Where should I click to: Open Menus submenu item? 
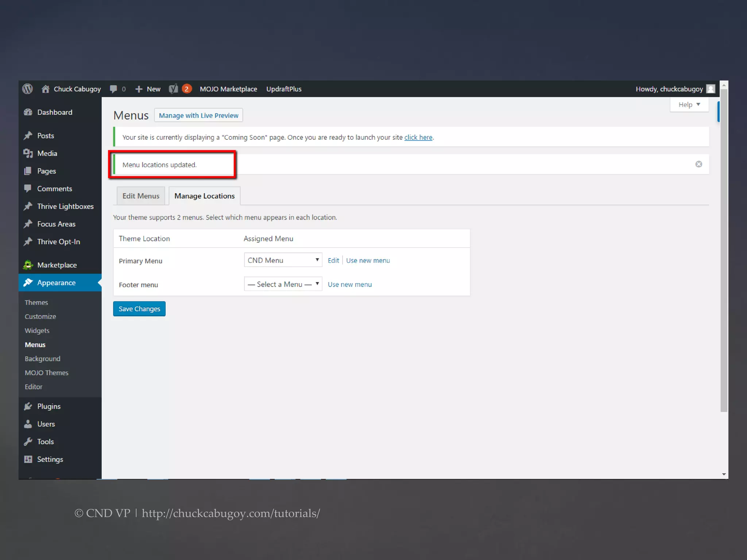(x=35, y=345)
